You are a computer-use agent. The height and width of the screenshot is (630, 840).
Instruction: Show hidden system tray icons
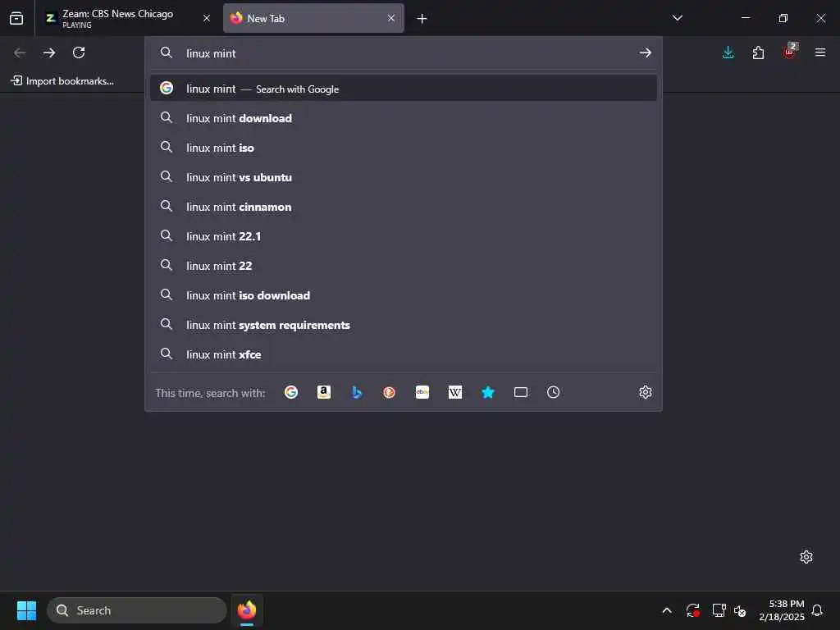tap(667, 610)
